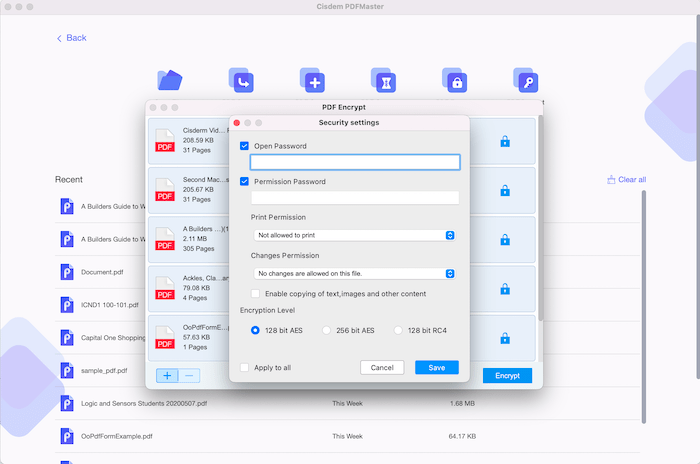Uncheck the Open Password checkbox

244,146
